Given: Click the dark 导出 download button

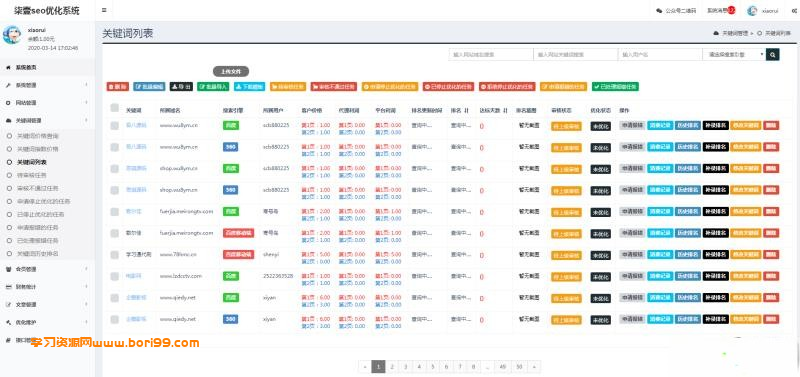Looking at the screenshot, I should point(181,87).
